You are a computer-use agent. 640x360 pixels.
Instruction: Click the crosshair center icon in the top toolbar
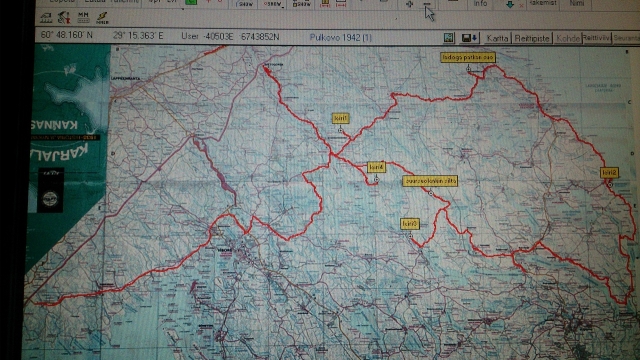tap(409, 4)
